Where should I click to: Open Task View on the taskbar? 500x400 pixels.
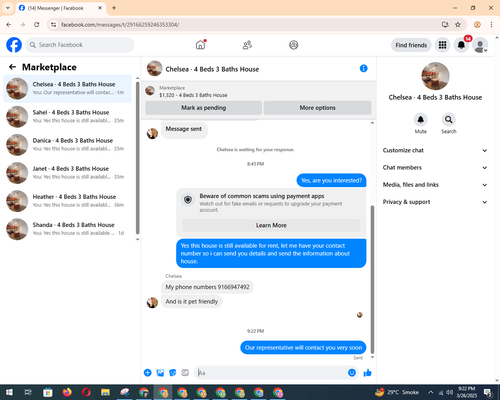pos(28,392)
